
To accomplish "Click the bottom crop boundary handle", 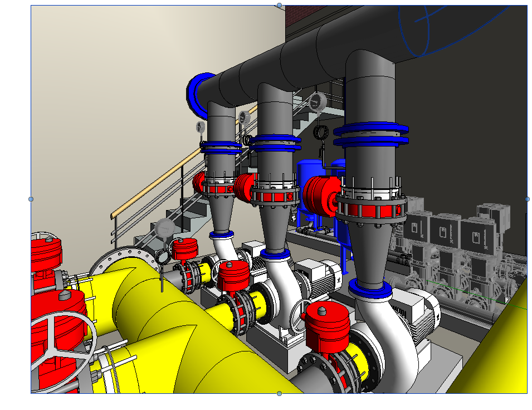I will tap(279, 393).
